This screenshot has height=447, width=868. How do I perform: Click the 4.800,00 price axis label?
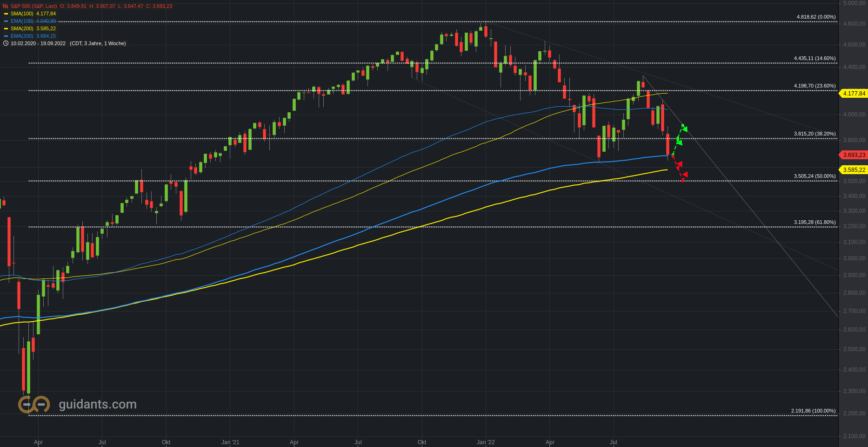(854, 23)
